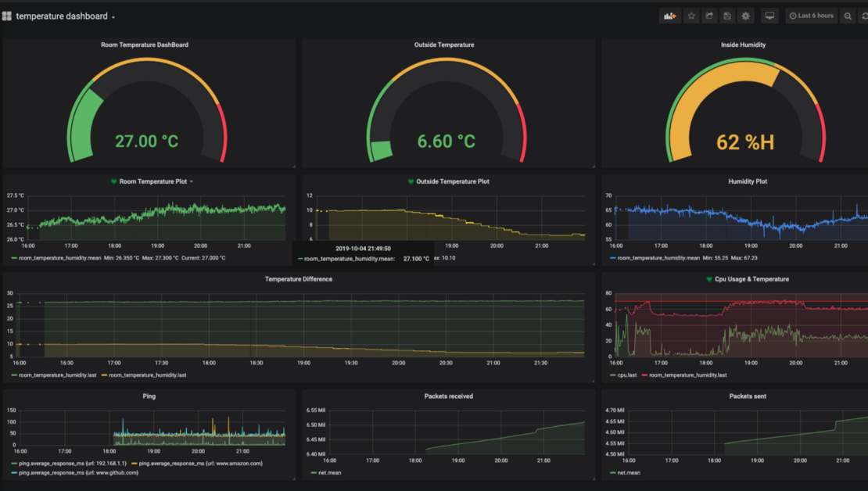868x491 pixels.
Task: Open the Cpu Usage & Temperature title menu
Action: coord(751,279)
